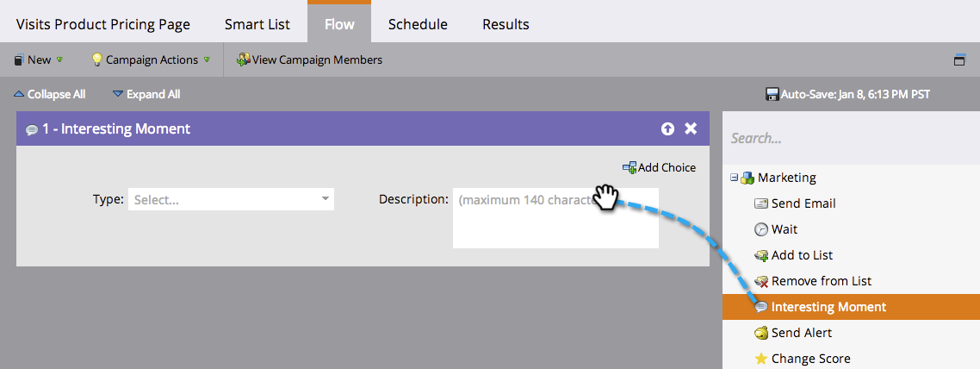980x369 pixels.
Task: Click the Add Choice icon button
Action: pyautogui.click(x=630, y=167)
